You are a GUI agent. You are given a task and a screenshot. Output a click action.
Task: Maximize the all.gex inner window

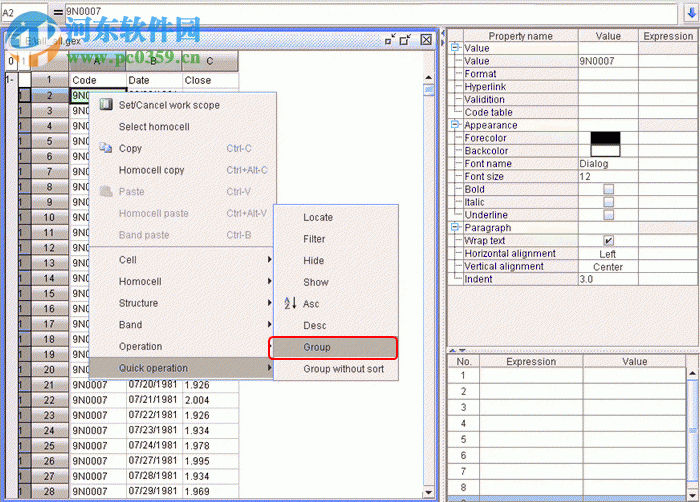[x=405, y=40]
